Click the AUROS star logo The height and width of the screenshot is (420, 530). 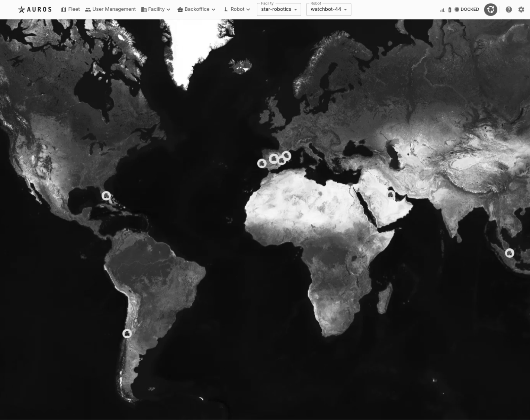click(22, 9)
